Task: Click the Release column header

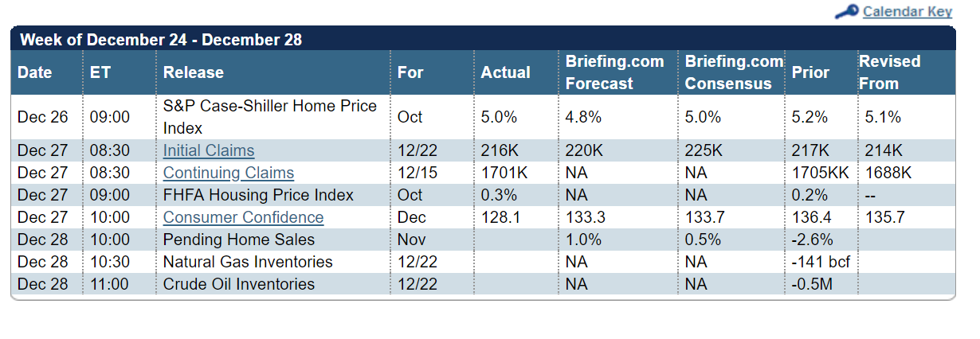Action: click(194, 72)
